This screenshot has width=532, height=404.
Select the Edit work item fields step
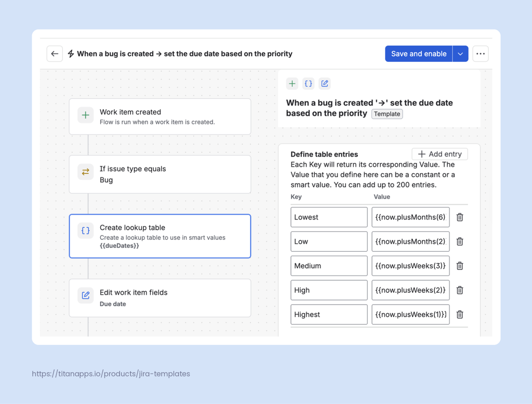[160, 298]
